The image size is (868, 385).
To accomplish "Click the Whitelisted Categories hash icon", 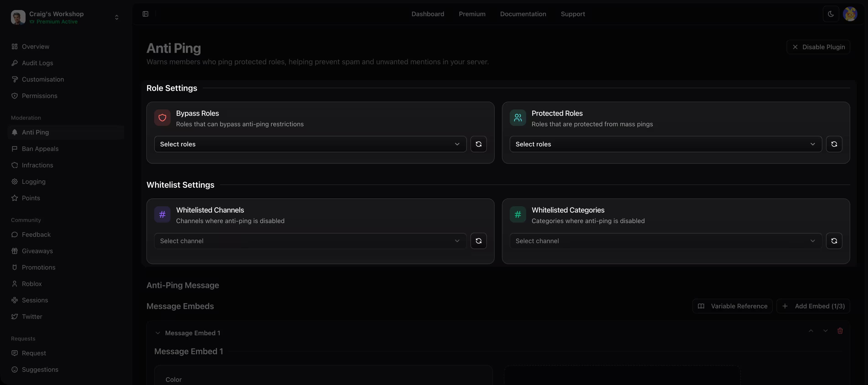I will pos(518,214).
